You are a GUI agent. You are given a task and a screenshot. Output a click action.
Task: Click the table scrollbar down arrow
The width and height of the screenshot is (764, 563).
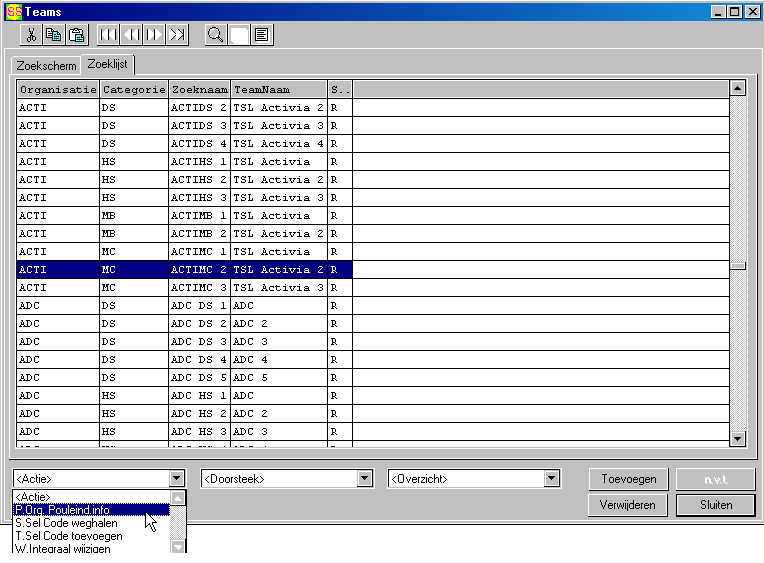pyautogui.click(x=738, y=439)
